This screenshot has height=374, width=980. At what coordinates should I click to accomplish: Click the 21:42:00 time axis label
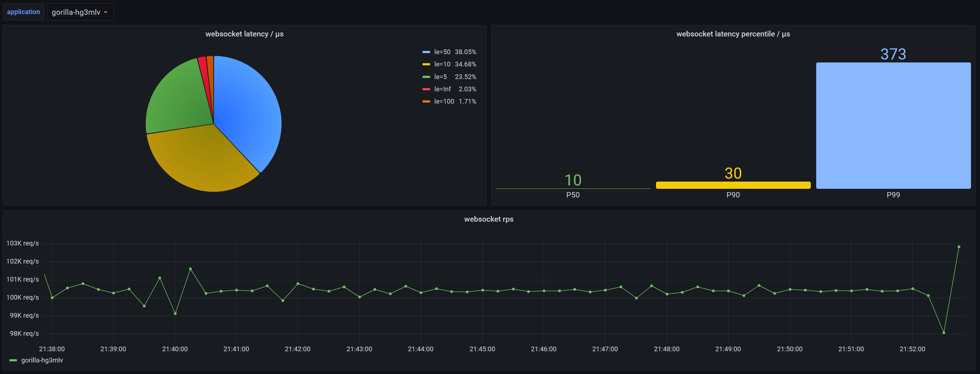point(297,349)
